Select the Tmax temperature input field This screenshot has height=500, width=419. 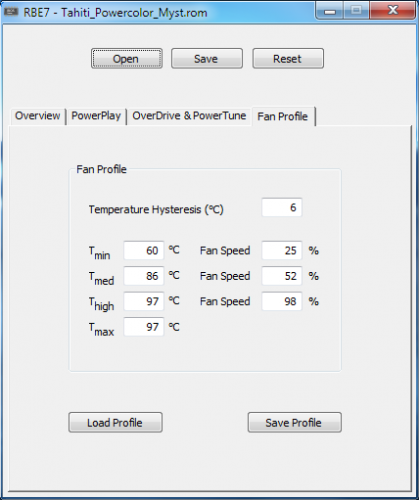pos(144,327)
